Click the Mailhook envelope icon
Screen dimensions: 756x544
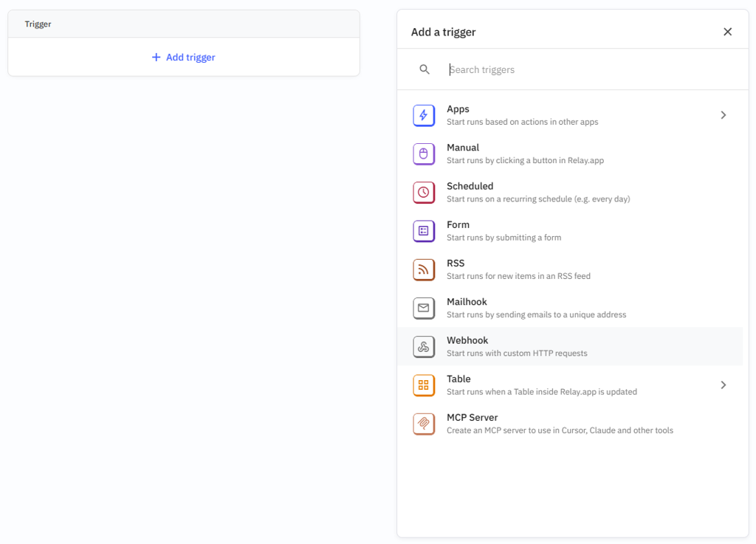pyautogui.click(x=424, y=308)
